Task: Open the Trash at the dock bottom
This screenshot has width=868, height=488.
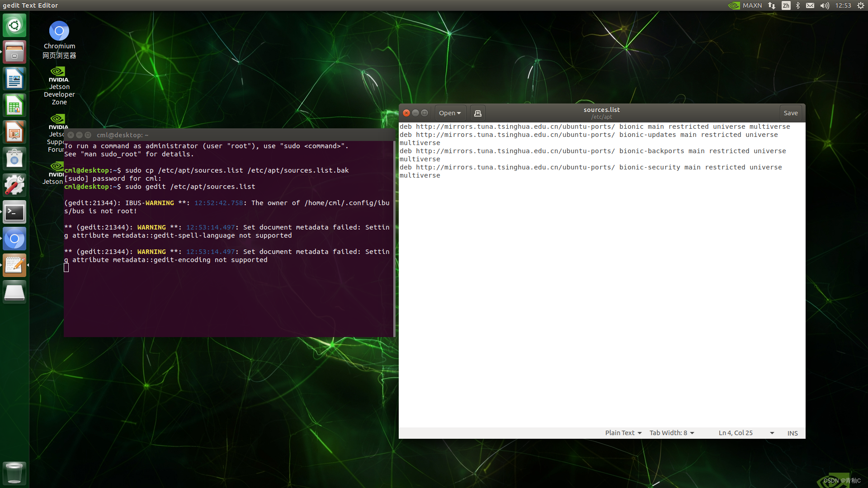Action: (x=14, y=473)
